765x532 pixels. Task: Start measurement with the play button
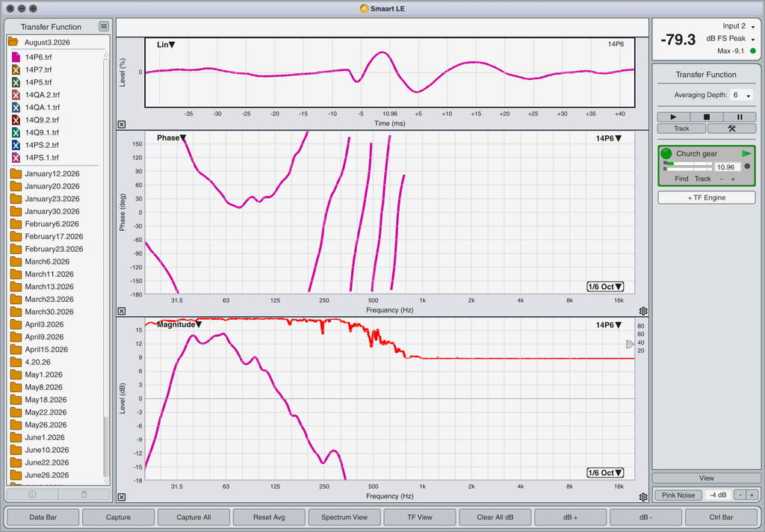tap(673, 117)
